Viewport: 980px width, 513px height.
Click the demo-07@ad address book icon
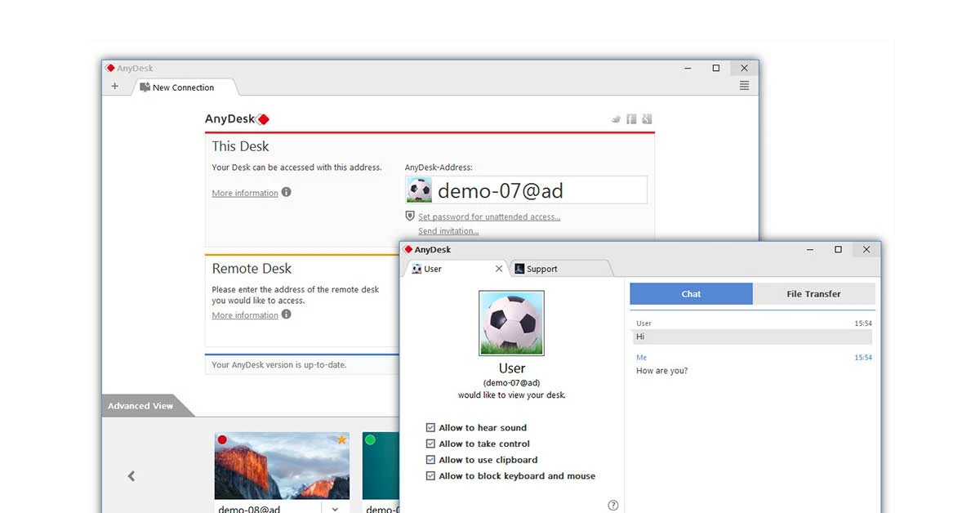419,189
